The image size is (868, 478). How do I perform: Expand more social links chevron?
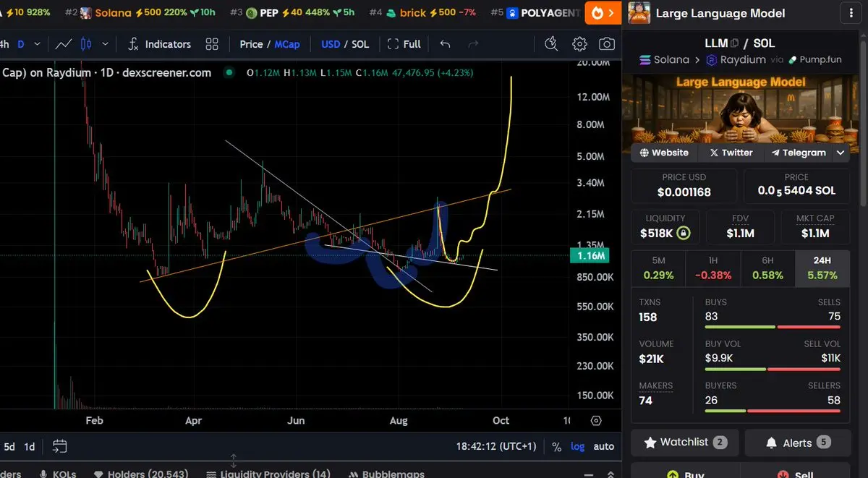841,153
